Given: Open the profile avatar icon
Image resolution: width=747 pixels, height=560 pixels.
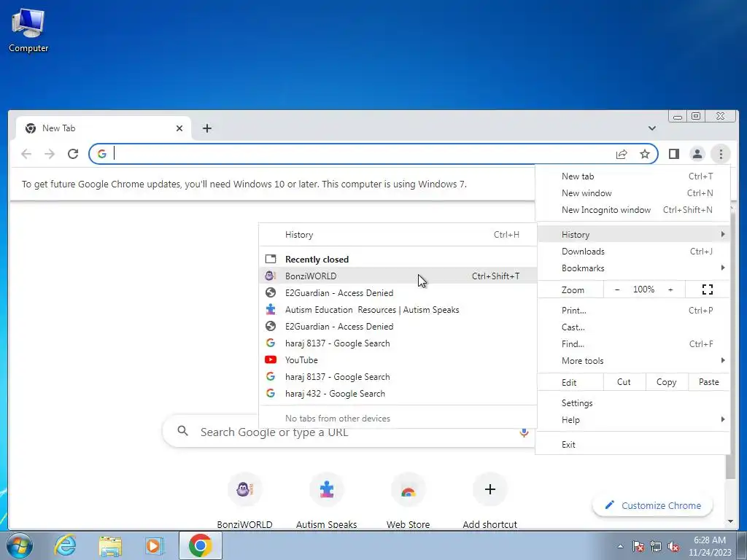Looking at the screenshot, I should click(697, 154).
